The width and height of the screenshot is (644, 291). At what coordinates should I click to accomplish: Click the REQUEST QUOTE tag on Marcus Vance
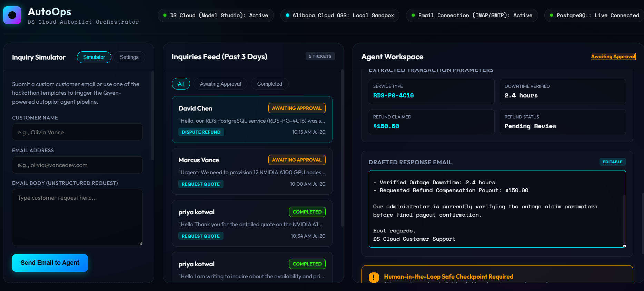[201, 184]
